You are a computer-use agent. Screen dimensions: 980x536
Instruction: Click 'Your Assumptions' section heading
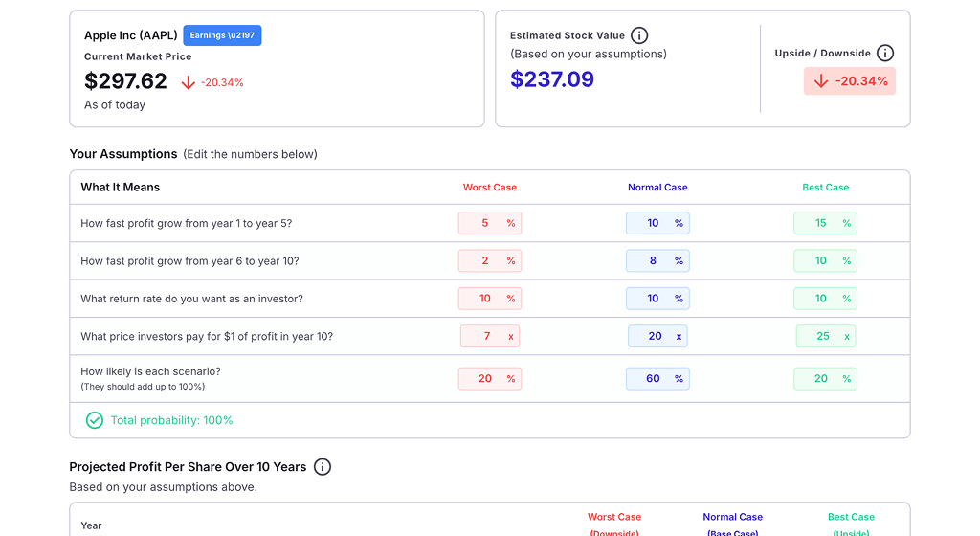pos(123,154)
